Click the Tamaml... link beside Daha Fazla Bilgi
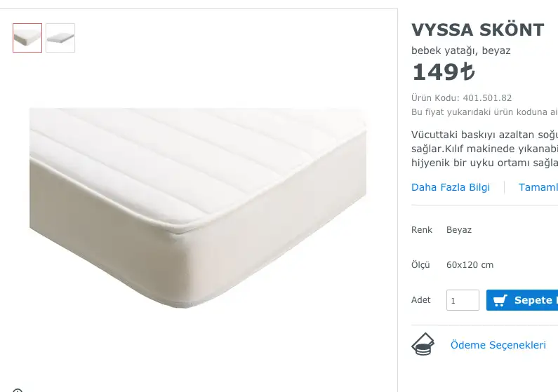558x392 pixels. [x=538, y=187]
